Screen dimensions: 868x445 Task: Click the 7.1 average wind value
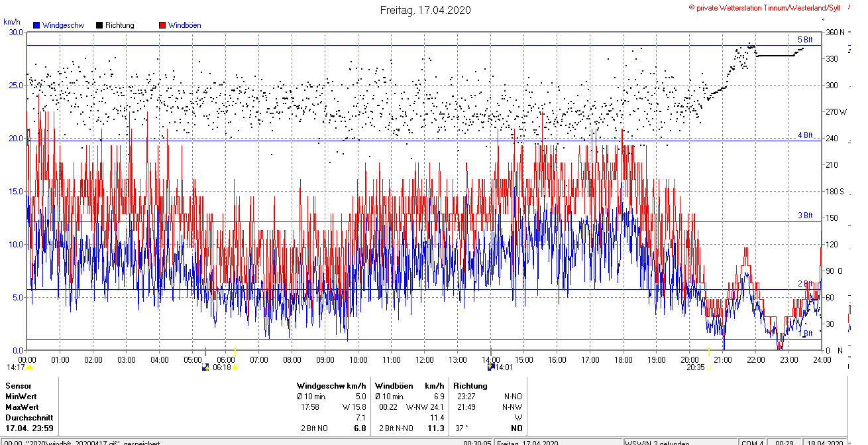point(360,418)
